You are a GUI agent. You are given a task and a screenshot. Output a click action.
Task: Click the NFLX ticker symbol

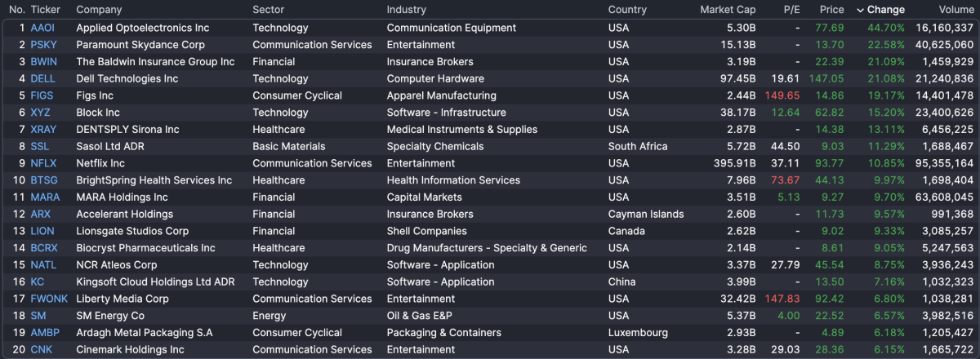(43, 163)
